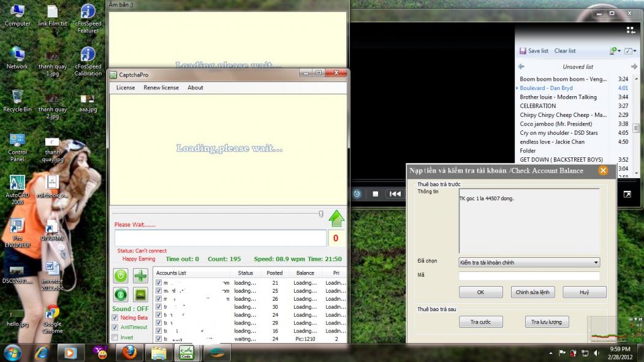Uncheck the account row with Posted 26
Viewport: 644px width, 362px height.
(x=159, y=299)
